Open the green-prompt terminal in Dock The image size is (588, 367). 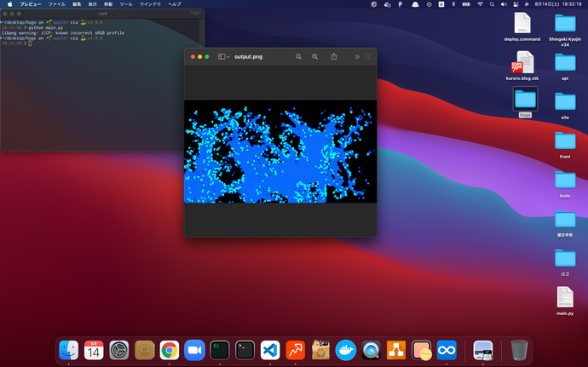[x=220, y=350]
